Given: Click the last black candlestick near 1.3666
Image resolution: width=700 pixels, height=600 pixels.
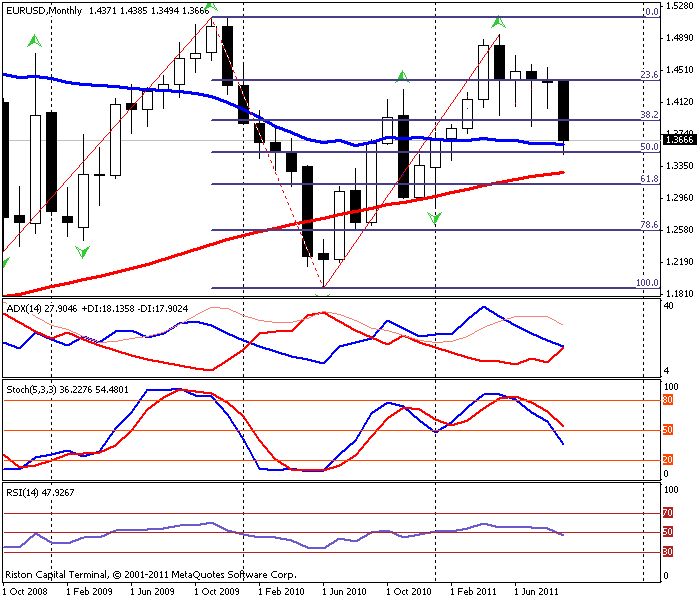Looking at the screenshot, I should point(563,111).
